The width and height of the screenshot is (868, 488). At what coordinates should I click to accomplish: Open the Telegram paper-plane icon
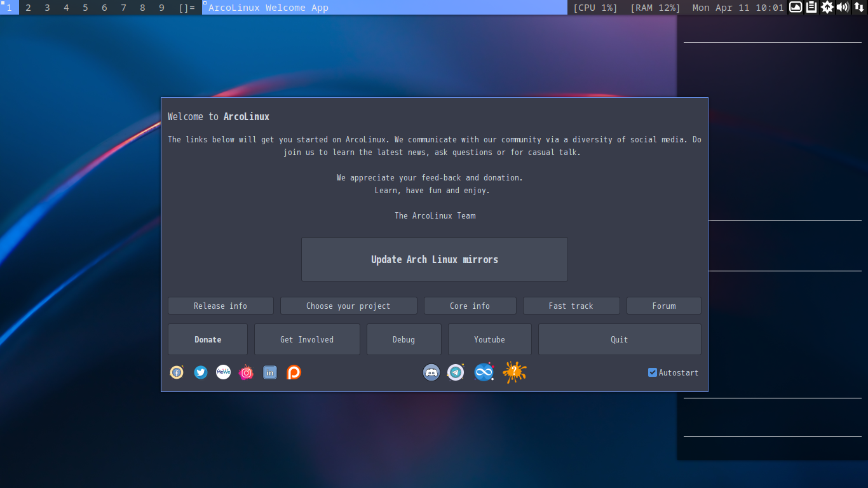tap(456, 372)
